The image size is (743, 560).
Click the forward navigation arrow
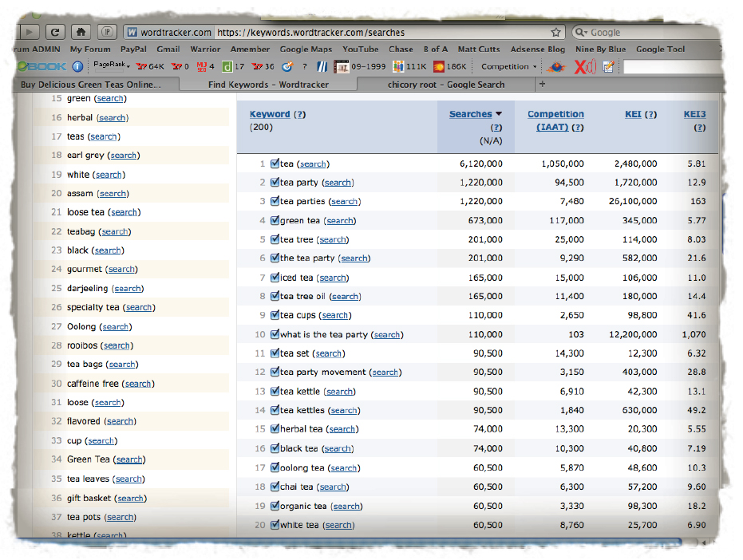(30, 32)
